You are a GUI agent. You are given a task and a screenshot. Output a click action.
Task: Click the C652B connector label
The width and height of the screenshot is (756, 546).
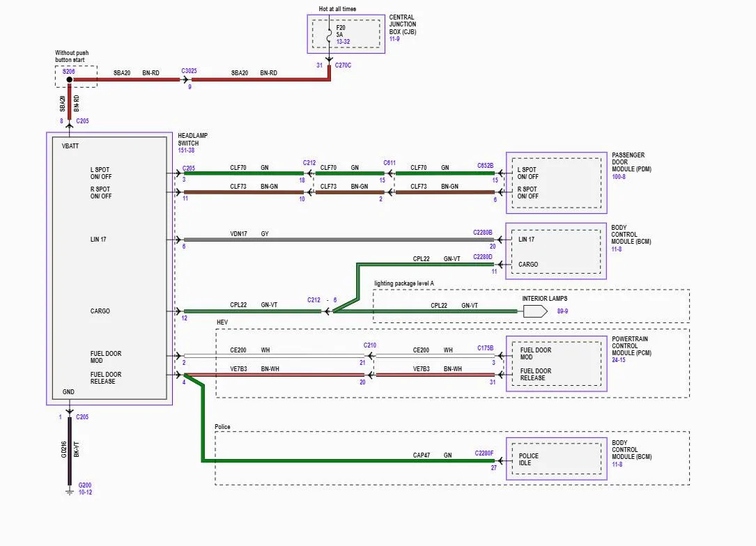click(x=485, y=166)
